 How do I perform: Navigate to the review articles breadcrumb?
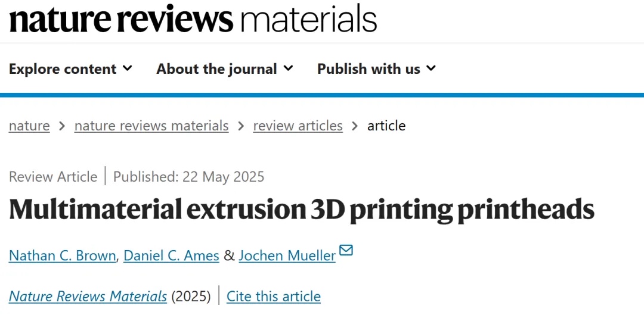298,126
